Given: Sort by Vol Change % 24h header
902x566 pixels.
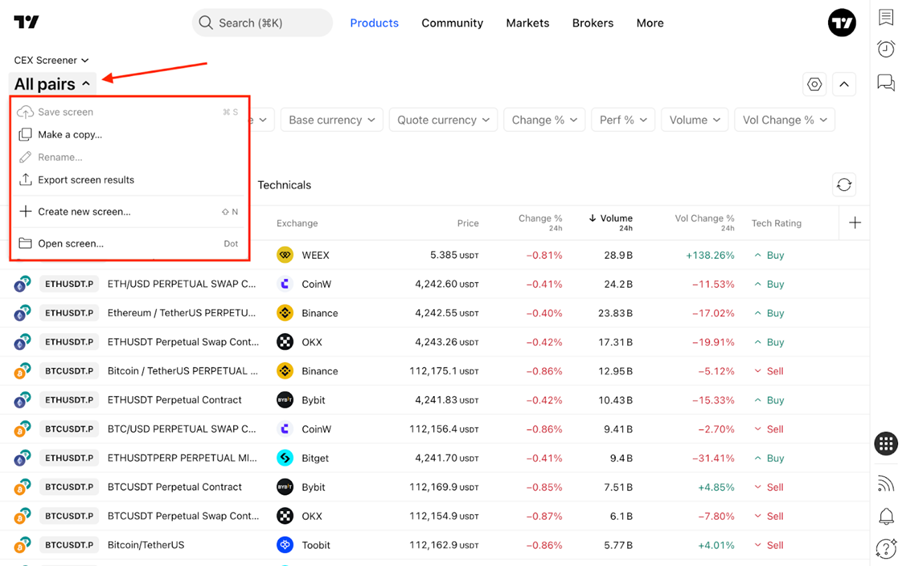Looking at the screenshot, I should pyautogui.click(x=705, y=223).
